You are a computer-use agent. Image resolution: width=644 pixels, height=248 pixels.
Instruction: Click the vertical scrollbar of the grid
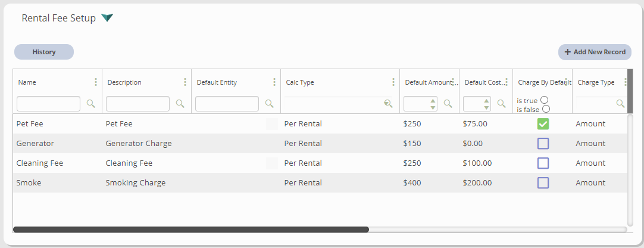(x=630, y=169)
